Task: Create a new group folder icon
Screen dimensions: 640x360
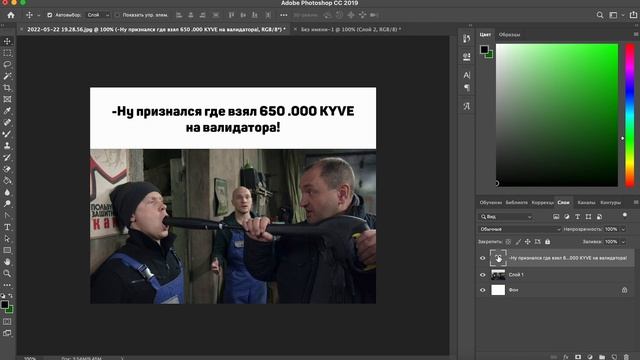Action: pyautogui.click(x=602, y=357)
